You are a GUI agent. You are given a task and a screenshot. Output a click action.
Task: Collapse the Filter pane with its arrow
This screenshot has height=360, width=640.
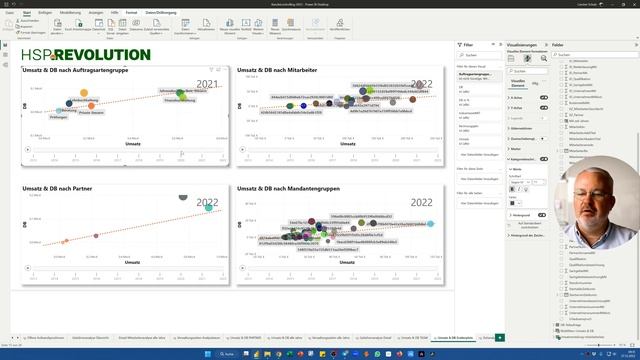point(500,44)
